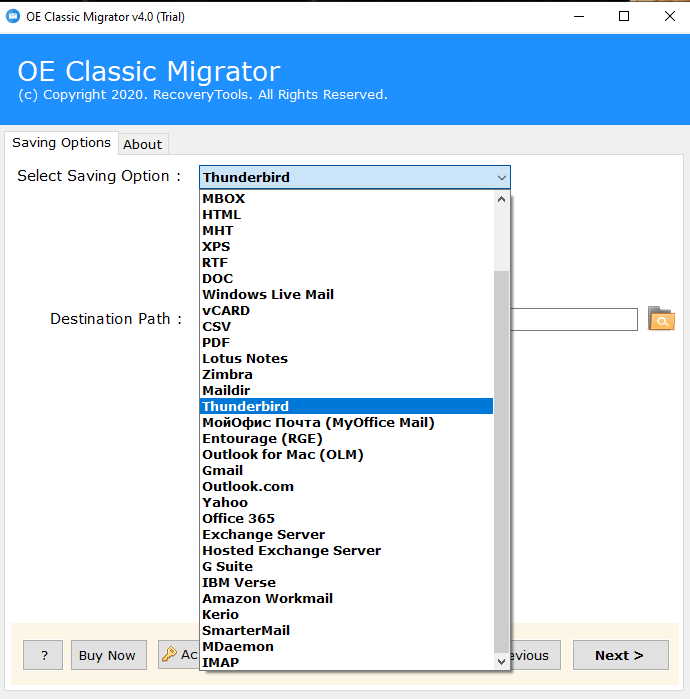Choose Outlook for Mac (OLM)
This screenshot has height=699, width=690.
point(347,455)
